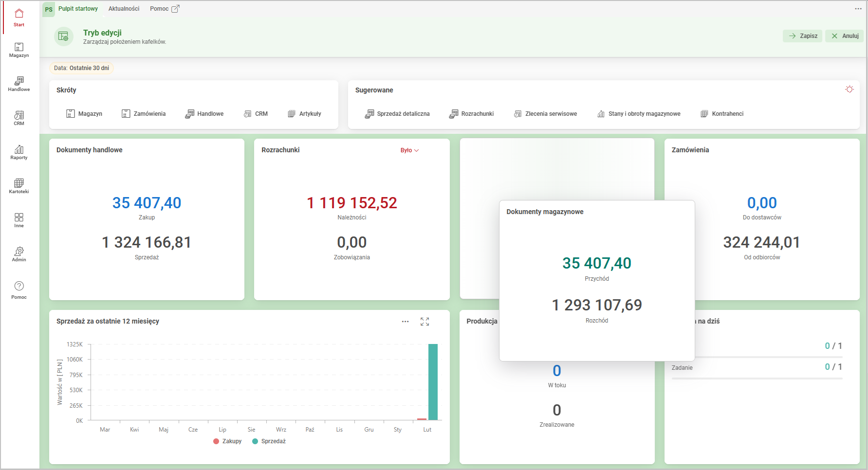Save layout with the Zapisz button
Screen dimensions: 868x470
click(x=803, y=36)
